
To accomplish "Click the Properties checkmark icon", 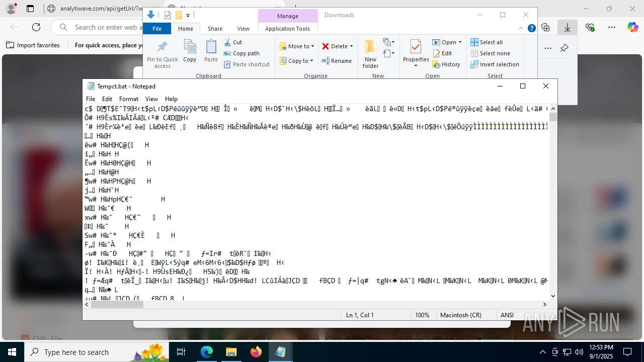I will tap(416, 47).
